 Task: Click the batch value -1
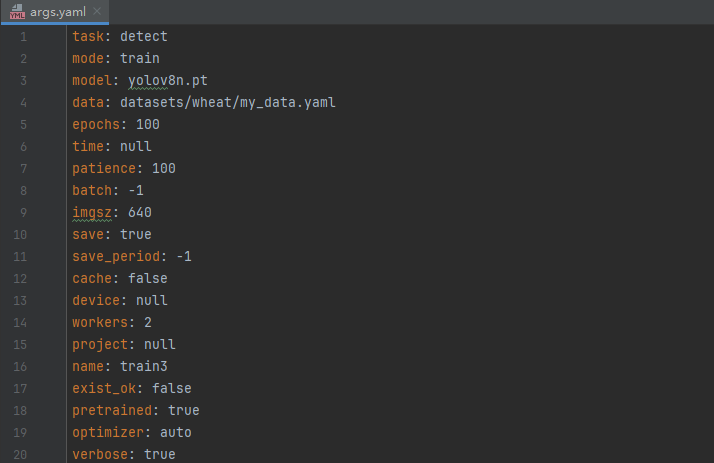pyautogui.click(x=136, y=191)
